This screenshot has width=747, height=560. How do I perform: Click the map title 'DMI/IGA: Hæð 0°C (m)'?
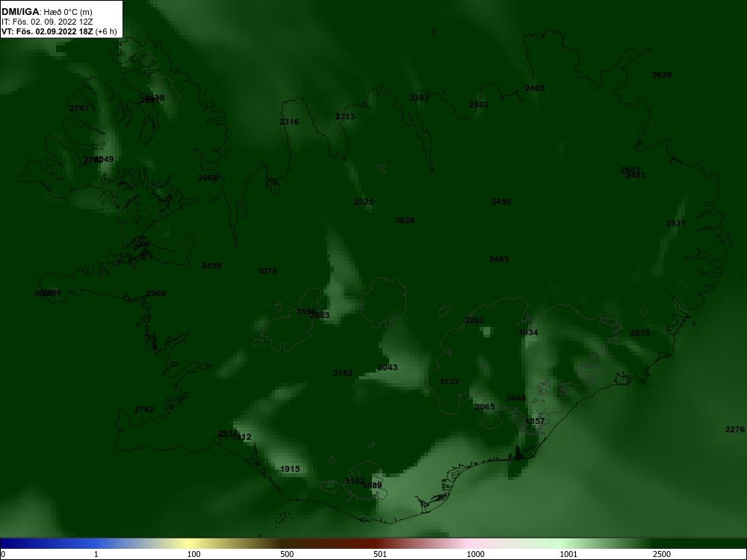(46, 12)
